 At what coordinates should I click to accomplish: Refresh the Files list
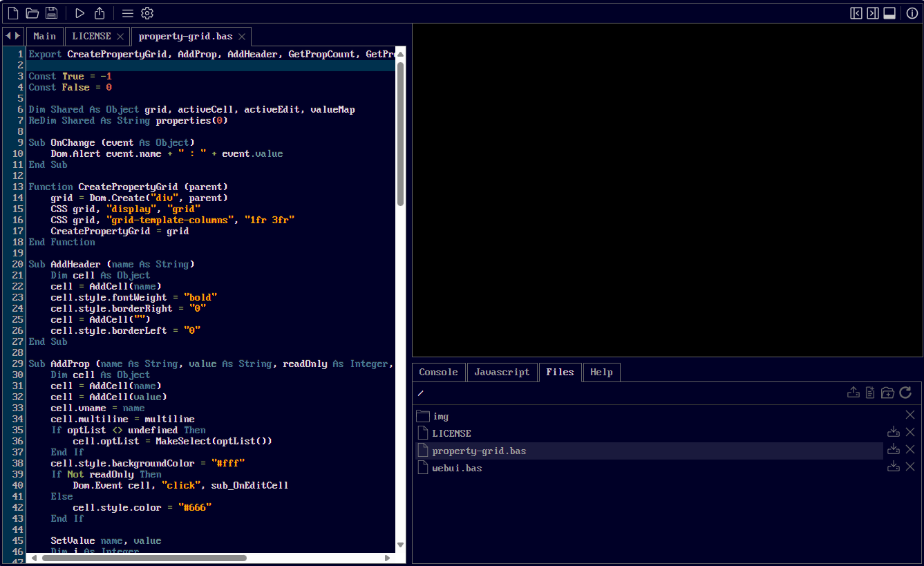point(905,392)
